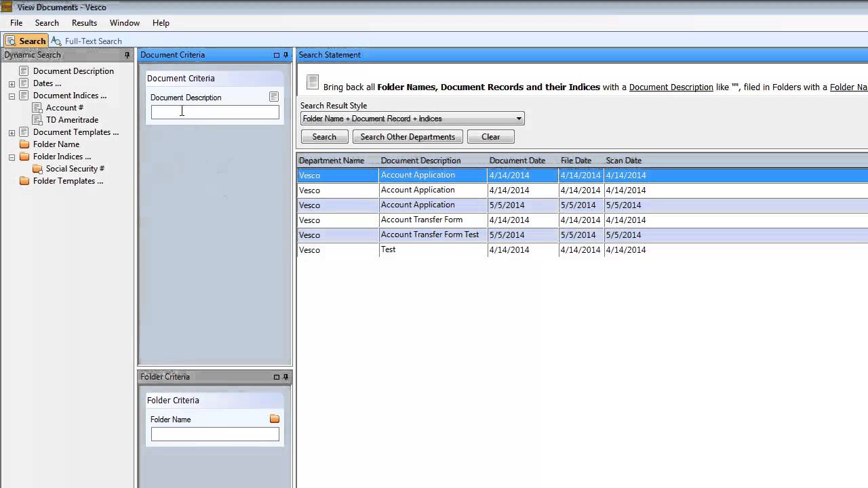
Task: Click the Folder Name folder icon in tree
Action: [24, 144]
